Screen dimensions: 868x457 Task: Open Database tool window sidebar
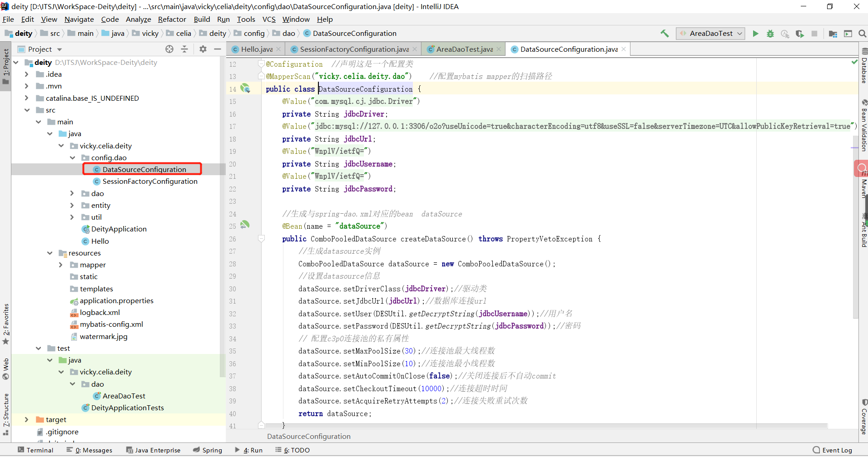tap(863, 66)
